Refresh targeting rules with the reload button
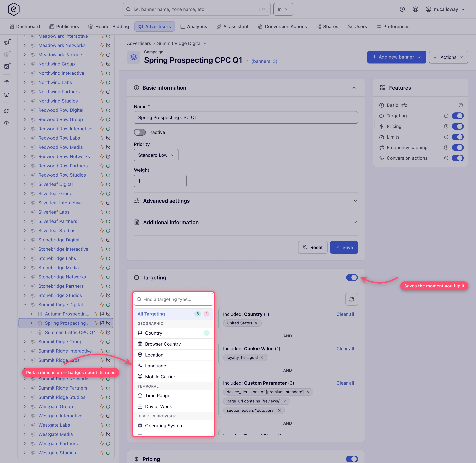The height and width of the screenshot is (463, 476). coord(352,299)
